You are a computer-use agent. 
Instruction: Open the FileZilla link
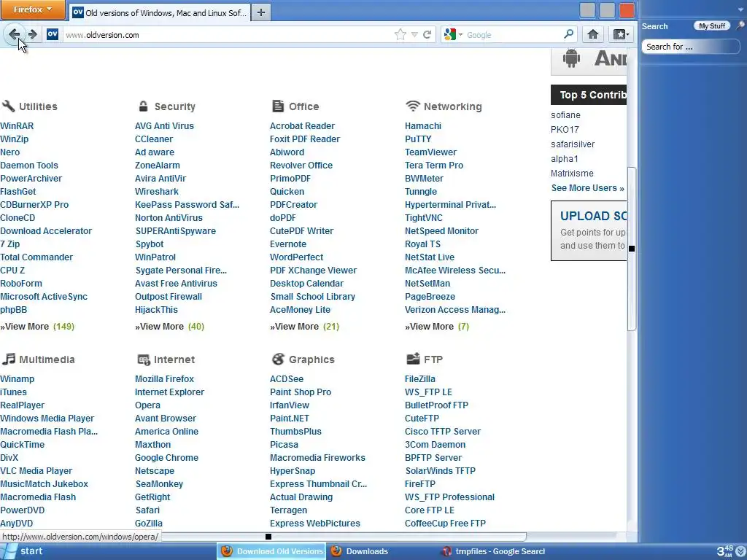click(419, 379)
